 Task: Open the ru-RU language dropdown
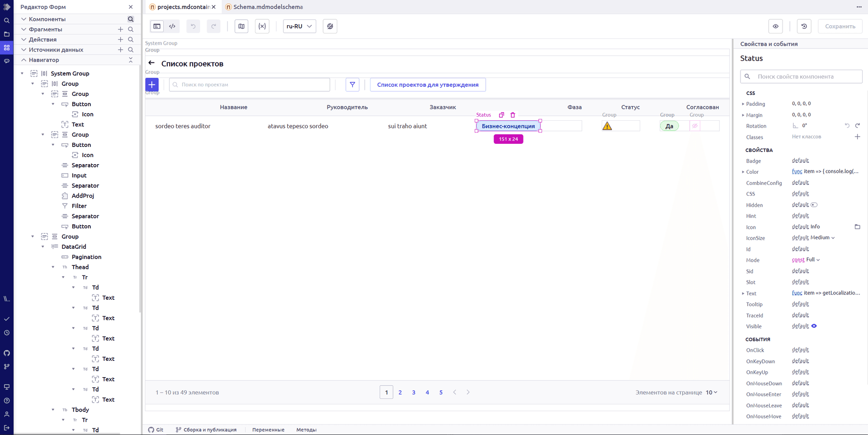click(299, 26)
